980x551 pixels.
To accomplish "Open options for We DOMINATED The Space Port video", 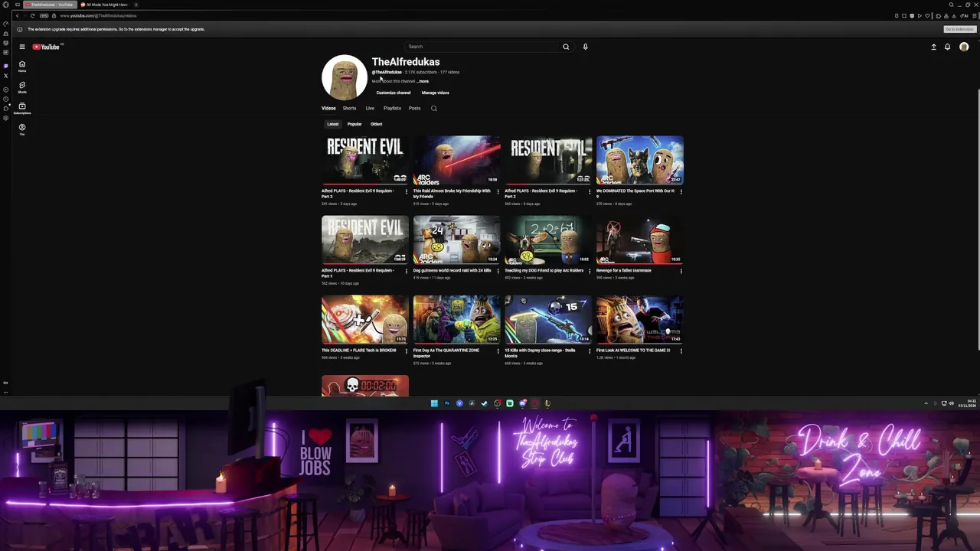I will (x=681, y=191).
